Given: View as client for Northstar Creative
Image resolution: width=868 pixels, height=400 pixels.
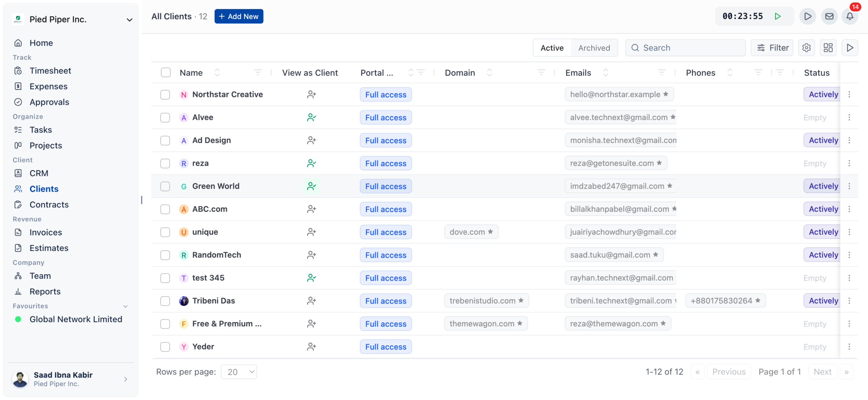Looking at the screenshot, I should click(x=311, y=94).
